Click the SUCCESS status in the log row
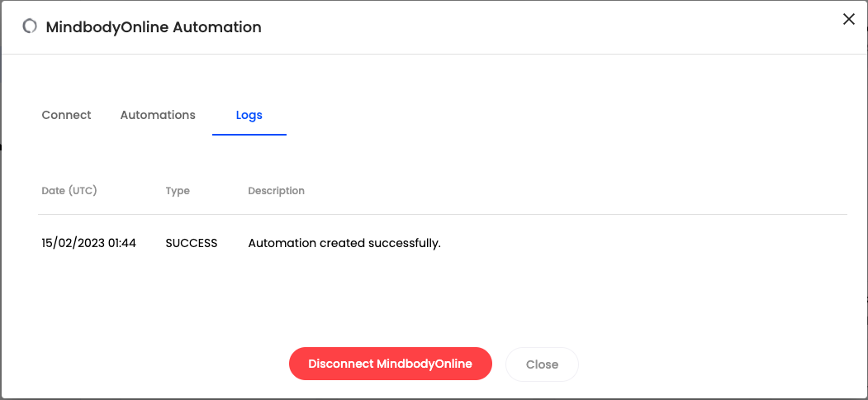Screen dimensions: 868x400 click(191, 243)
